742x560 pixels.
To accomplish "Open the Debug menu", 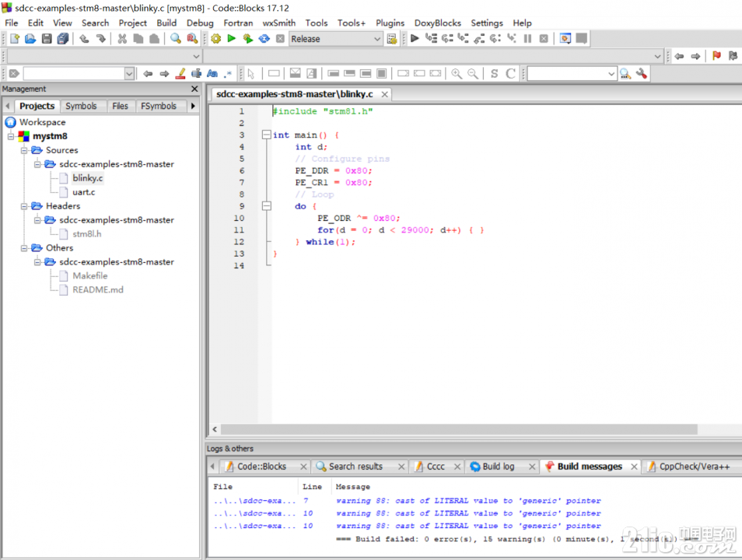I will click(200, 23).
